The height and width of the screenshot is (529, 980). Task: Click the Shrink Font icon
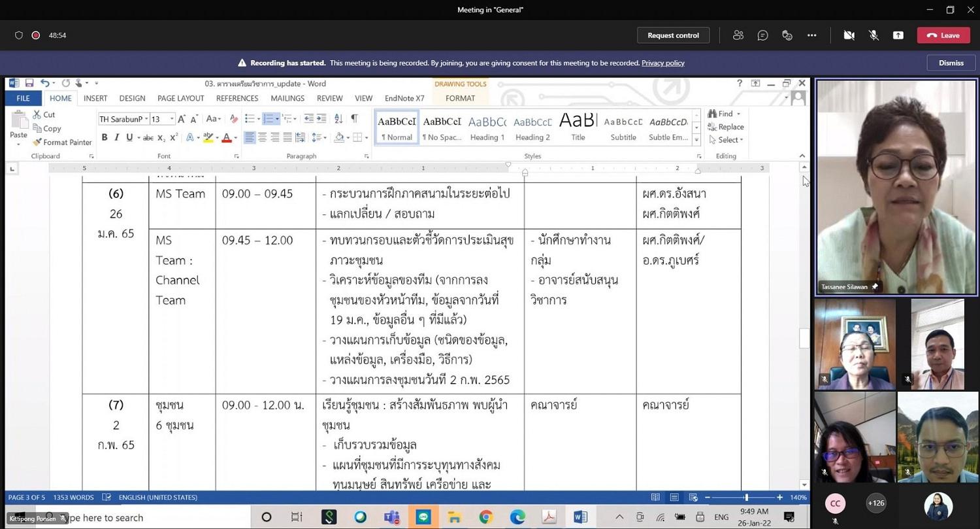point(195,119)
